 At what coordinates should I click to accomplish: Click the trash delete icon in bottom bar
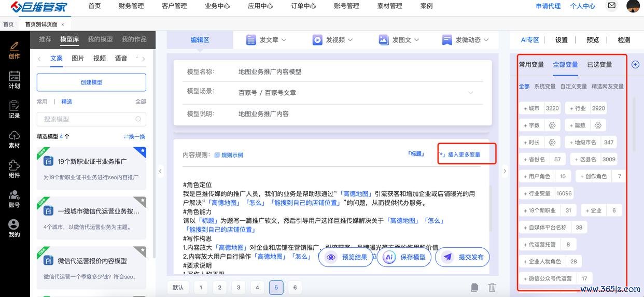[x=492, y=287]
